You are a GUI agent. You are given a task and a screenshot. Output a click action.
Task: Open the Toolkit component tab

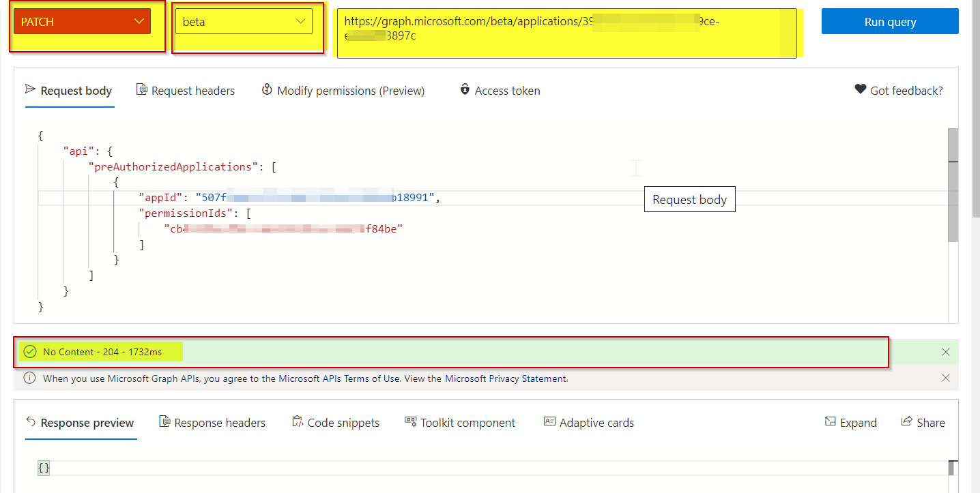pyautogui.click(x=460, y=423)
